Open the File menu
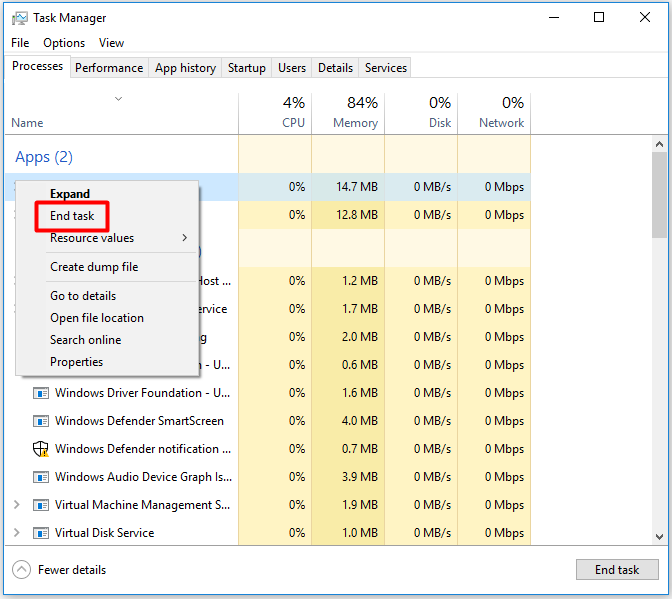 (20, 43)
